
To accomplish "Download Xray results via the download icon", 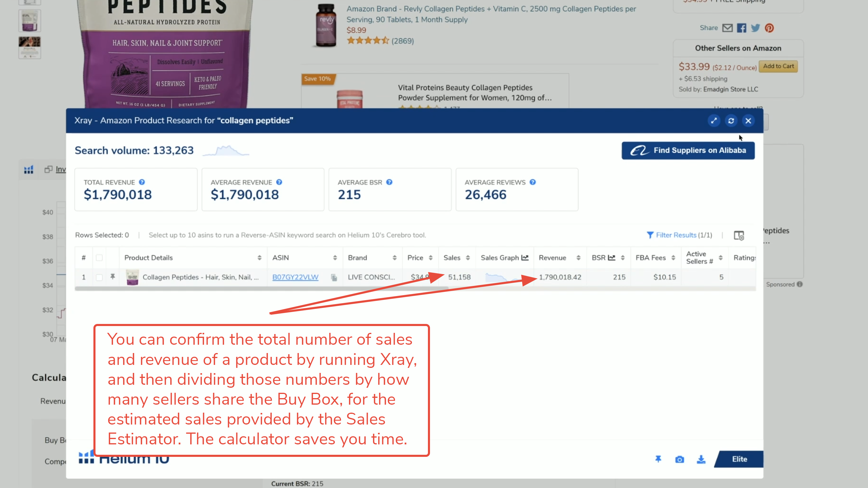I will tap(701, 459).
